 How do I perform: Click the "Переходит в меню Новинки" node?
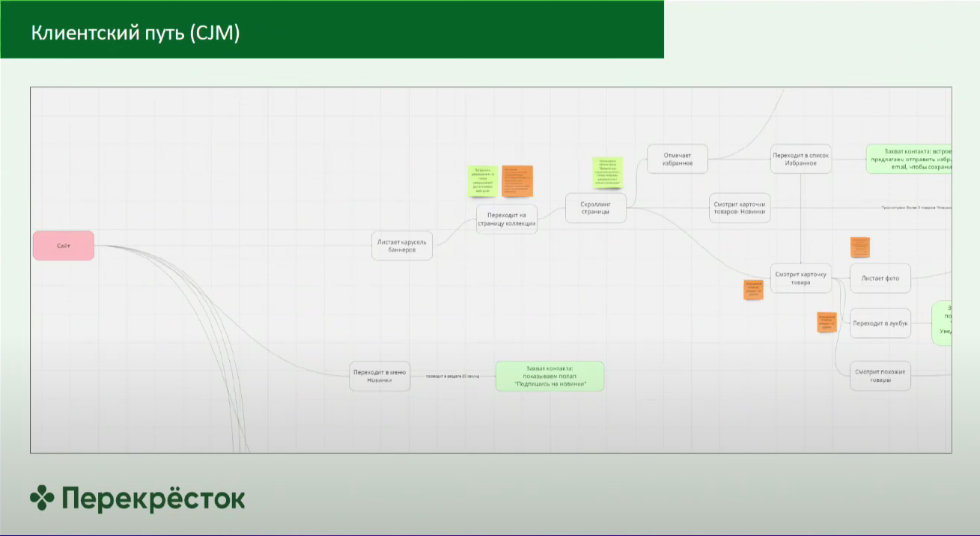[380, 376]
